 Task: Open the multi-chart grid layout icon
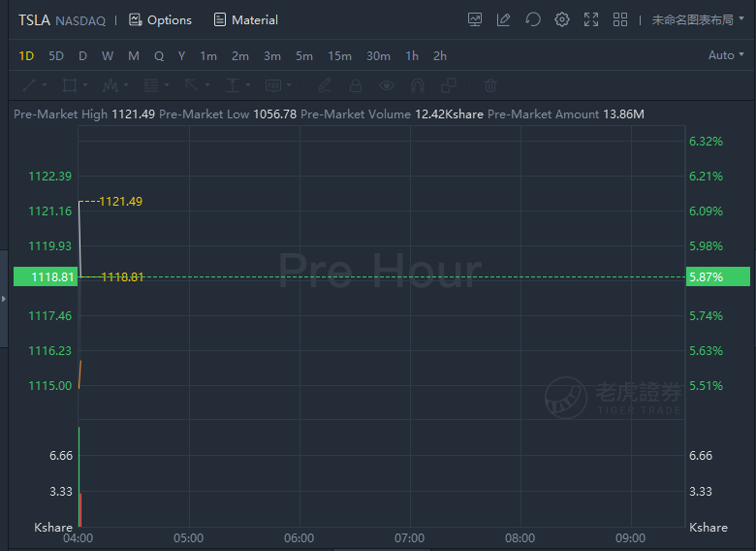click(620, 19)
